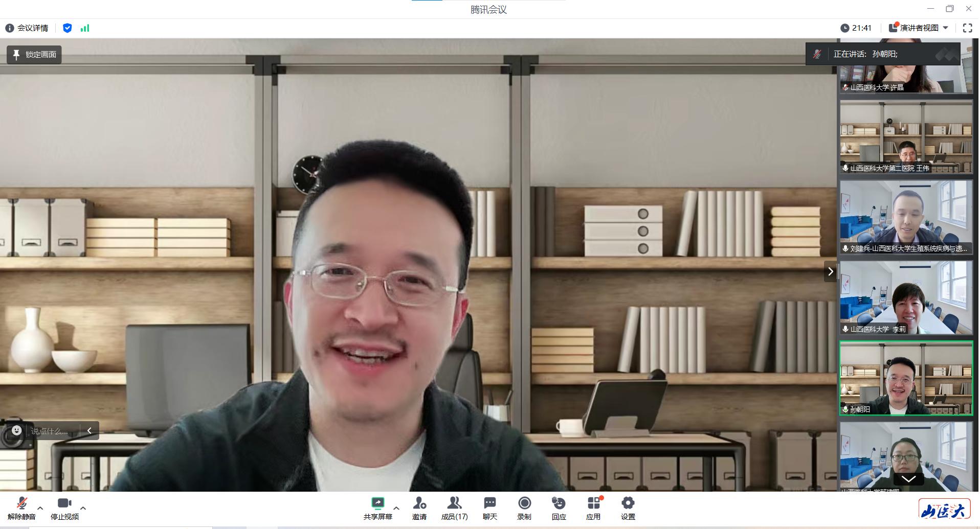The height and width of the screenshot is (529, 980).
Task: Open meeting details (会议详情)
Action: coord(27,28)
